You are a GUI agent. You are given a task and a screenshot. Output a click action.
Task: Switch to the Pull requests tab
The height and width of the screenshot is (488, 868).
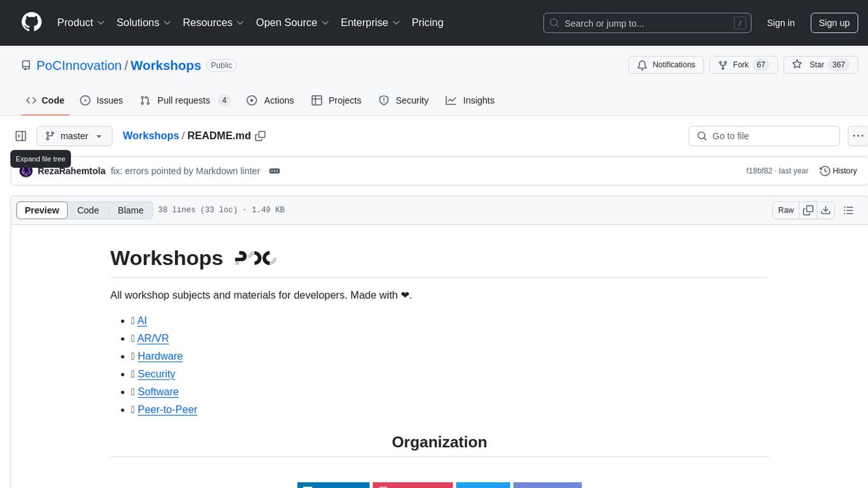(184, 100)
